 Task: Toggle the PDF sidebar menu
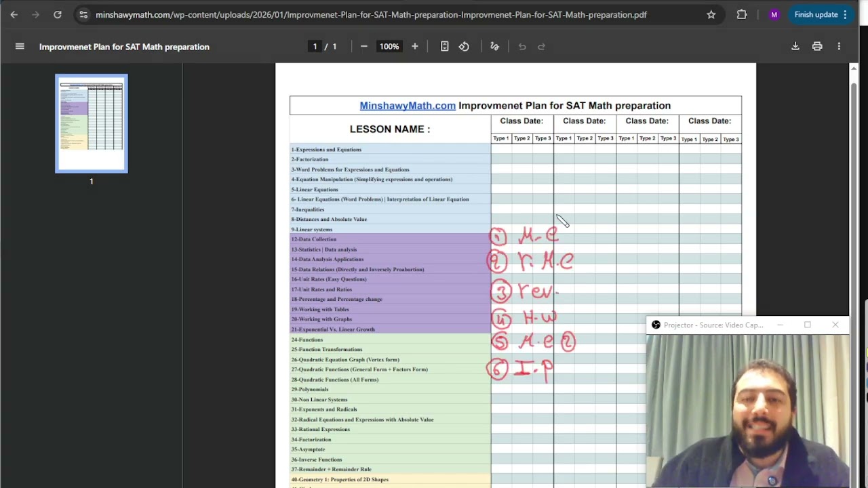[x=20, y=47]
